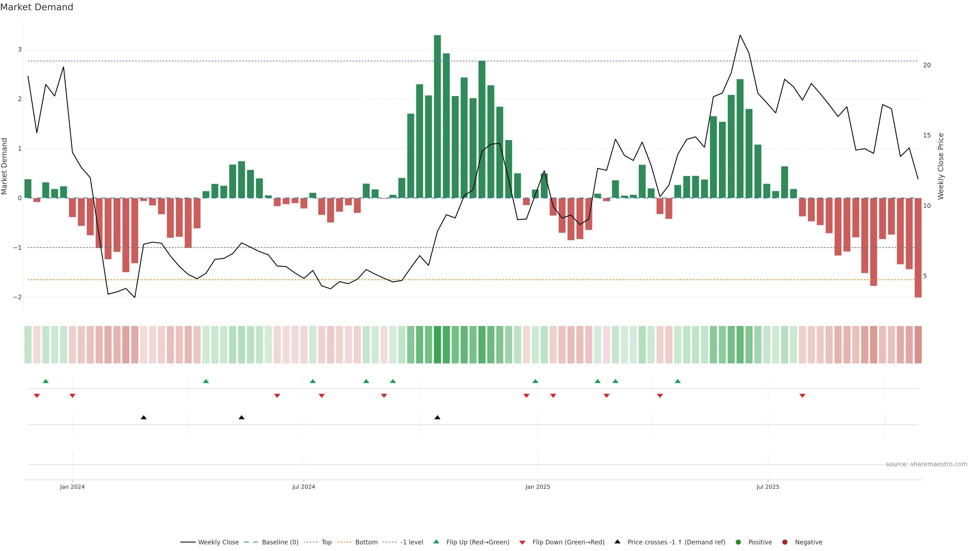Toggle the Top legend entry
980x551 pixels.
click(326, 542)
